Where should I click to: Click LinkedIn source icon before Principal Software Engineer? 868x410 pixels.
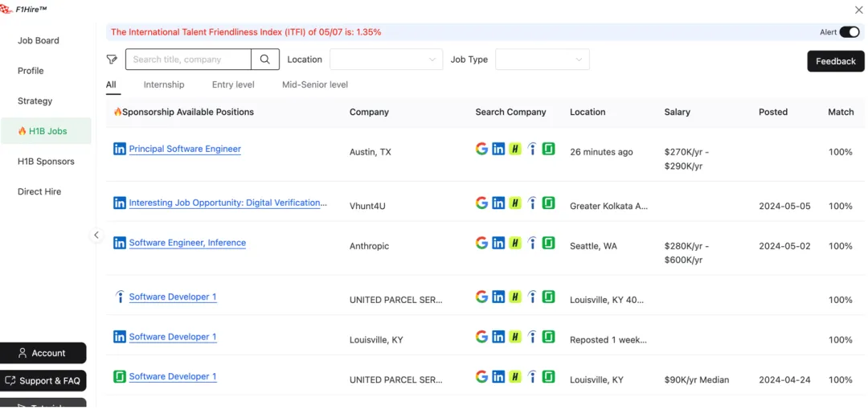[x=120, y=149]
